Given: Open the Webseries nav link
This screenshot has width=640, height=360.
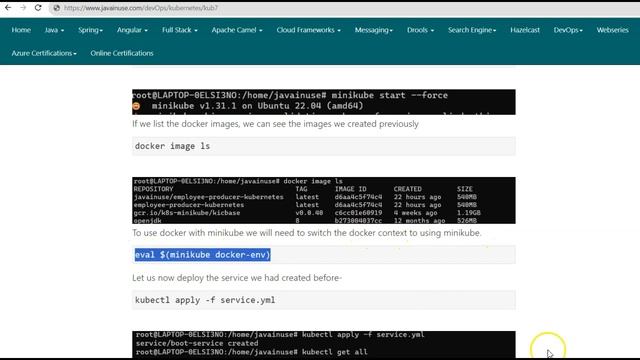Looking at the screenshot, I should (612, 30).
